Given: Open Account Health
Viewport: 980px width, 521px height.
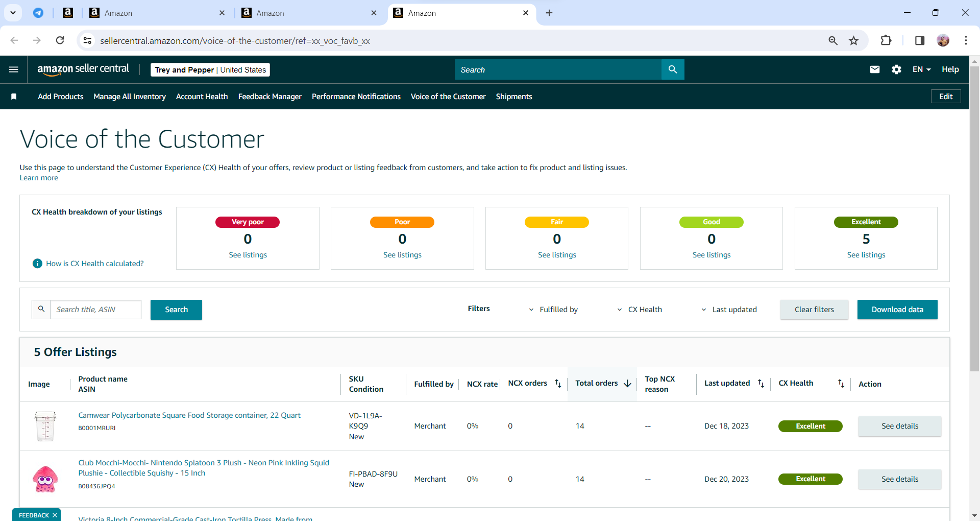Looking at the screenshot, I should point(202,97).
